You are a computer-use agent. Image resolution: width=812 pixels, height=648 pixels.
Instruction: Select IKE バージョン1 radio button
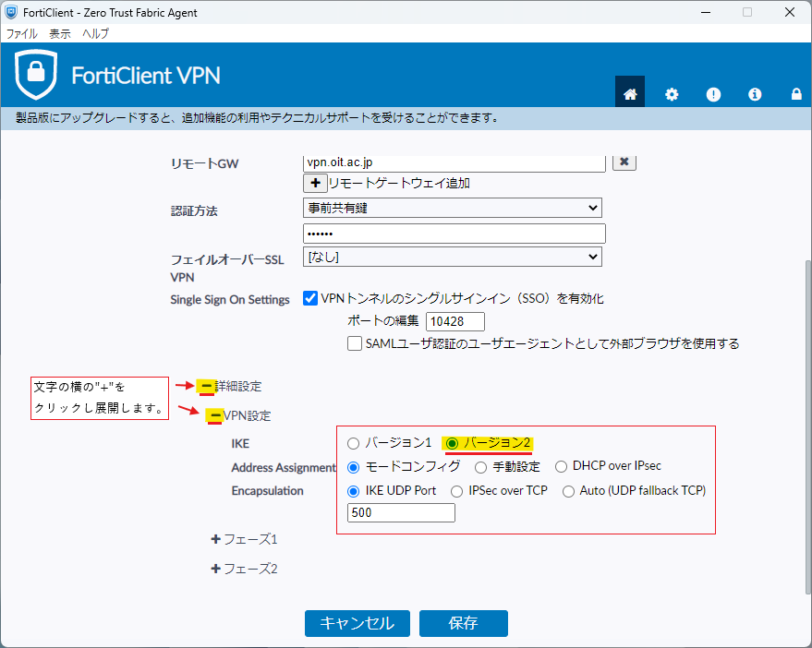[x=354, y=443]
